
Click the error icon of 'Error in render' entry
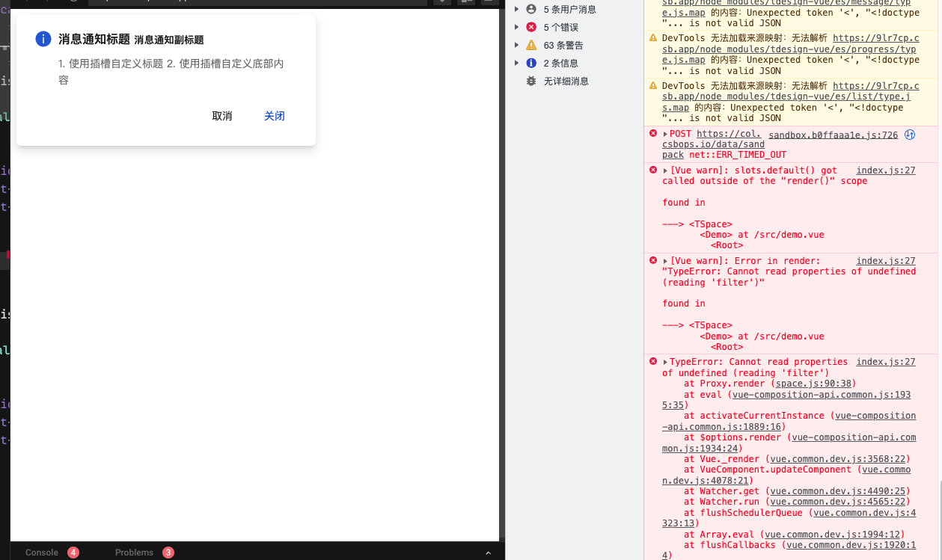(652, 260)
